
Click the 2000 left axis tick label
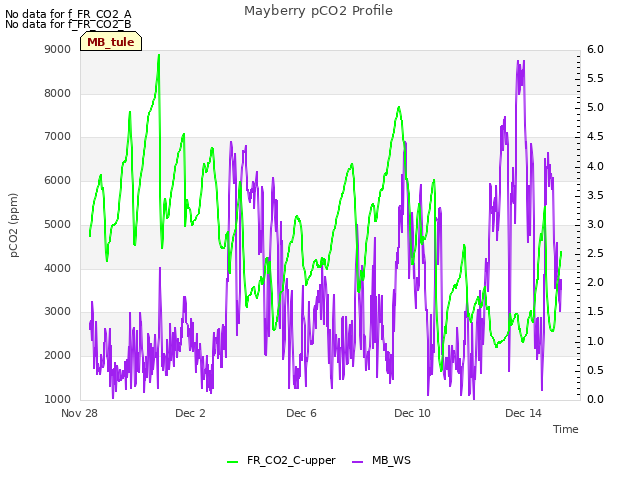tap(58, 356)
